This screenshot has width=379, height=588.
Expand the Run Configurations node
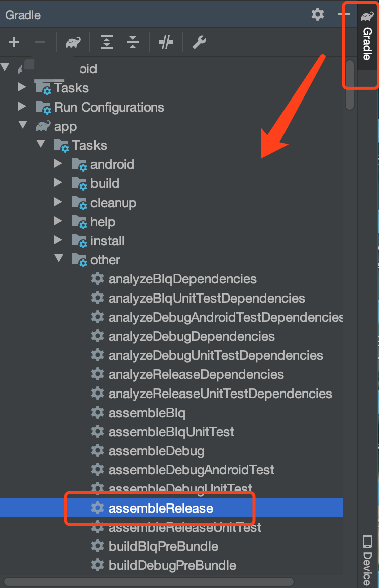tap(22, 107)
